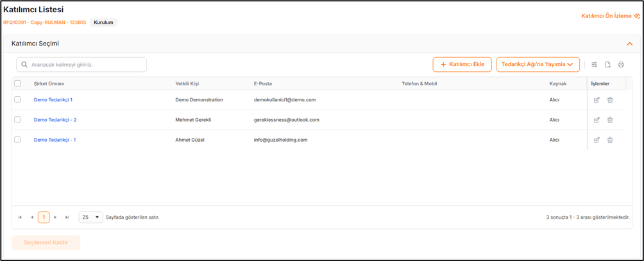The height and width of the screenshot is (261, 644).
Task: Collapse the Katılımcı Seçimi section
Action: tap(629, 44)
